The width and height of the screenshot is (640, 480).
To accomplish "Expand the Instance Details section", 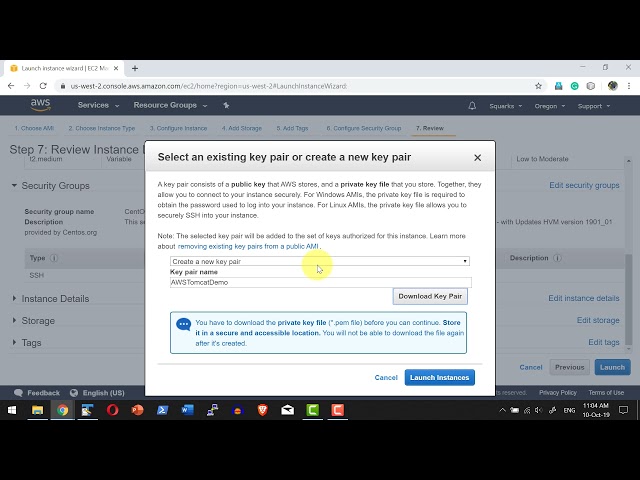I will coord(14,298).
